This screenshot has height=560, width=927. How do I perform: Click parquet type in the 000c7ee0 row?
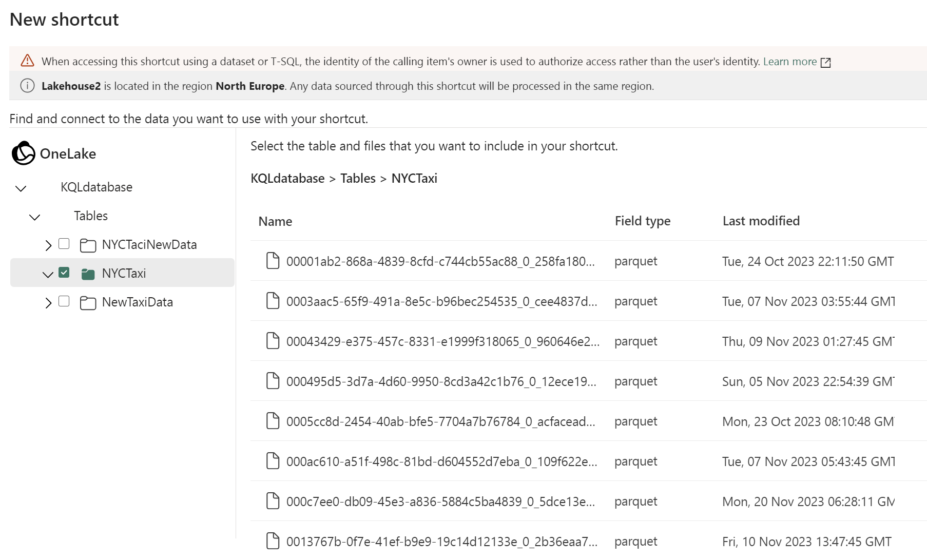[x=636, y=501]
